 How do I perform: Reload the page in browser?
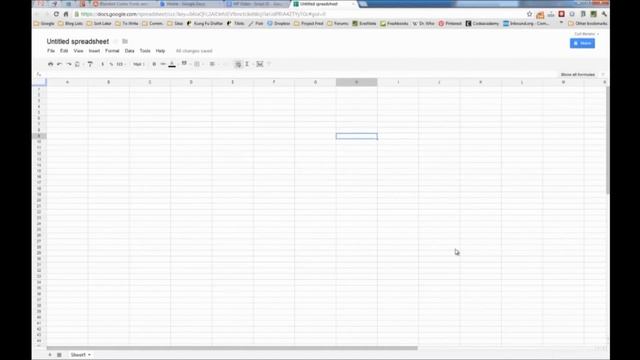[56, 14]
